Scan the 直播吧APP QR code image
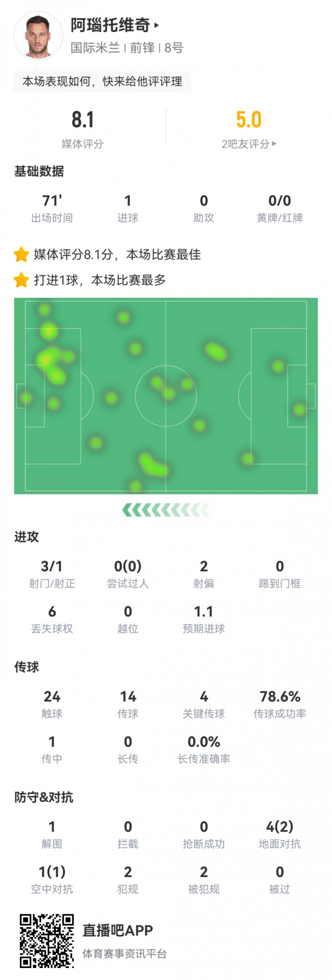The width and height of the screenshot is (332, 980). (46, 941)
